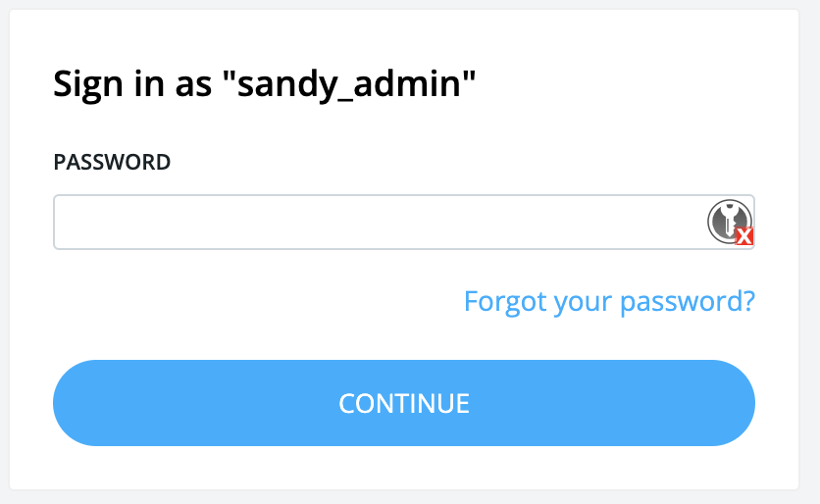Viewport: 820px width, 504px height.
Task: Click the PASSWORD label above the input
Action: pyautogui.click(x=112, y=162)
